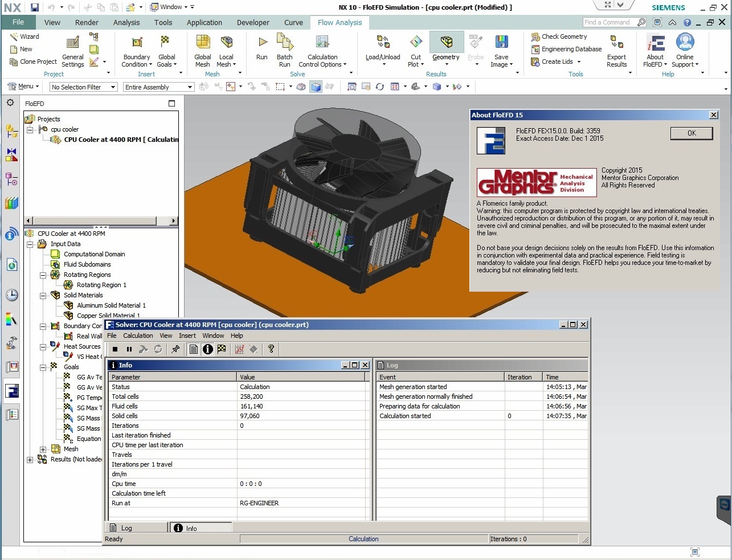Click OK in the About FloEFD dialog
Image resolution: width=732 pixels, height=560 pixels.
click(x=692, y=133)
